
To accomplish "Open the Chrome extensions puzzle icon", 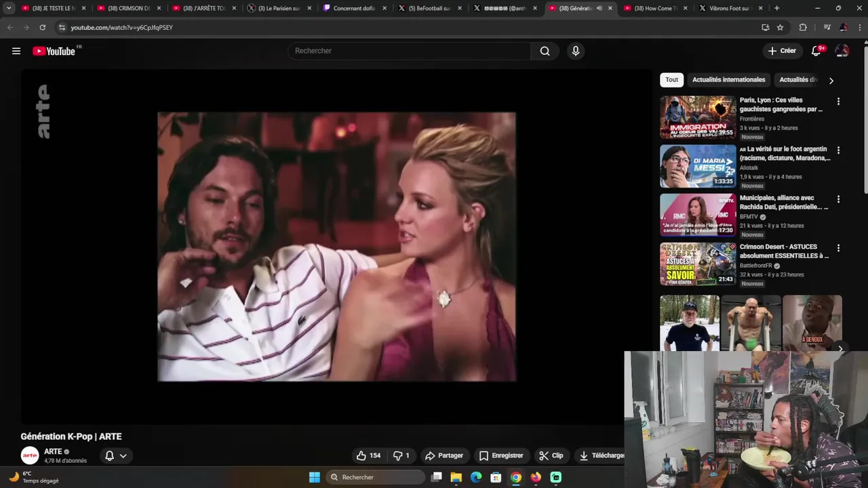I will pos(803,27).
